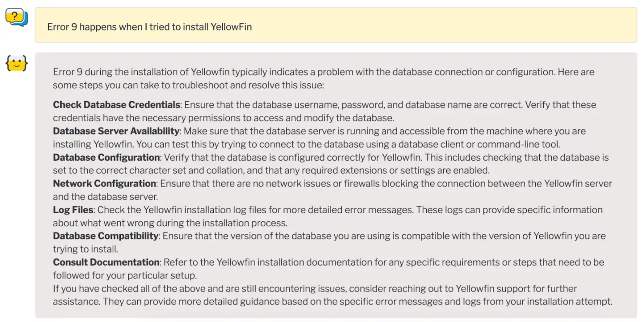Click the "Database Compatibility" bold heading
Screen dimensions: 644x322
[106, 236]
